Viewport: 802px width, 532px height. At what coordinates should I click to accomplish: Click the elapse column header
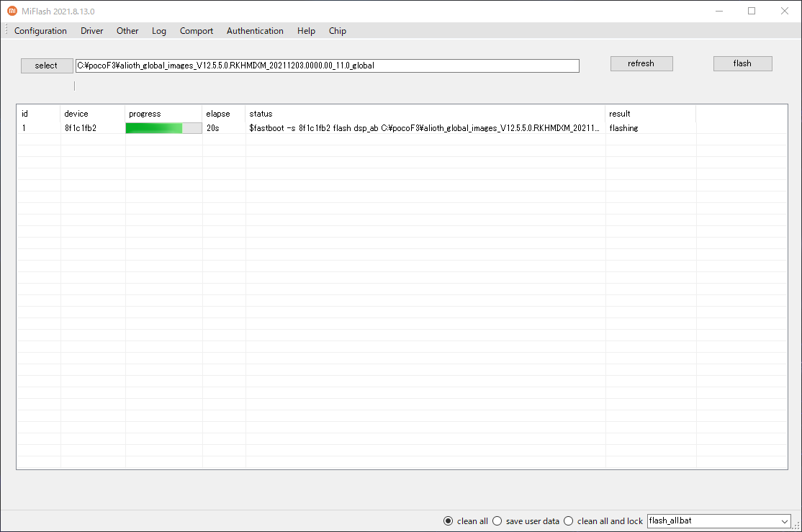click(224, 114)
